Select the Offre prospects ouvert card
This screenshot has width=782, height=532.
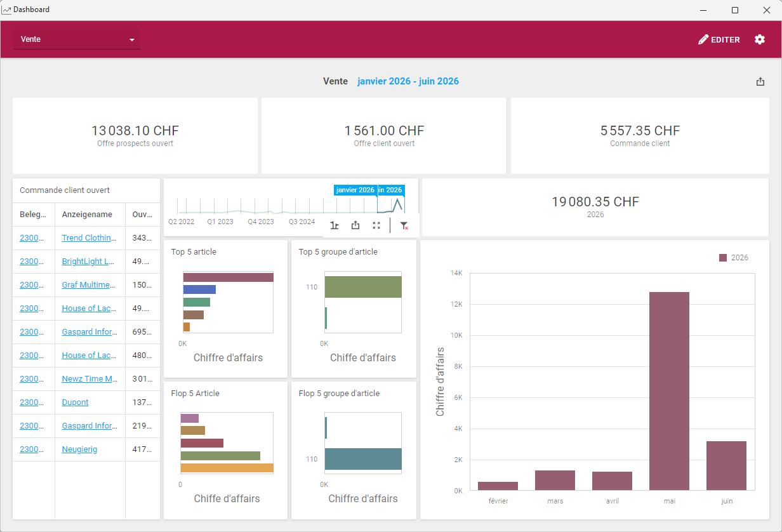[x=135, y=136]
